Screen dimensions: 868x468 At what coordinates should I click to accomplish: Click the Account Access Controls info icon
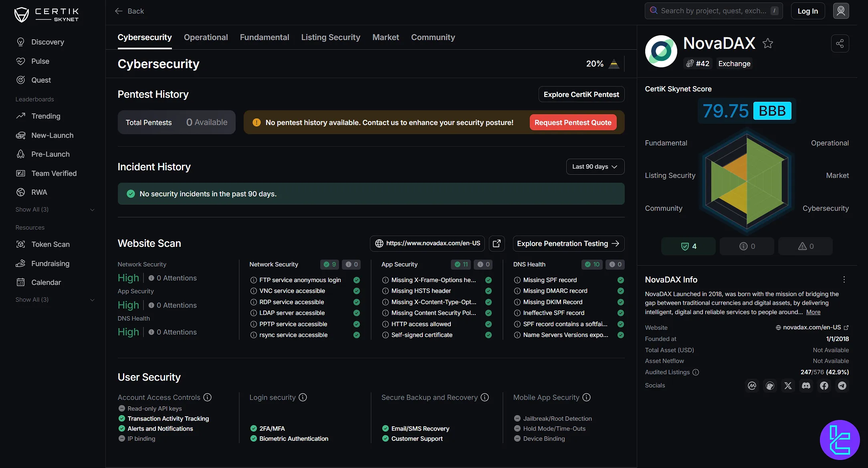click(x=207, y=397)
